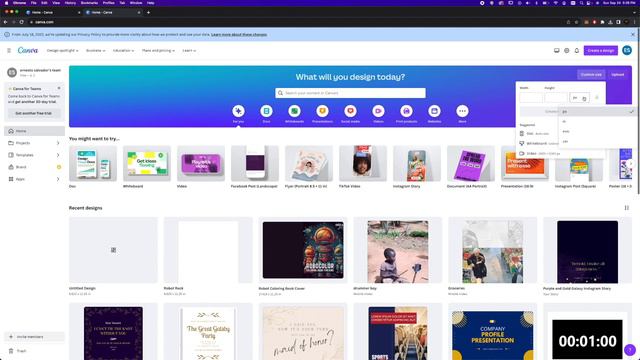Focus the Width input field
640x360 pixels.
pos(531,98)
